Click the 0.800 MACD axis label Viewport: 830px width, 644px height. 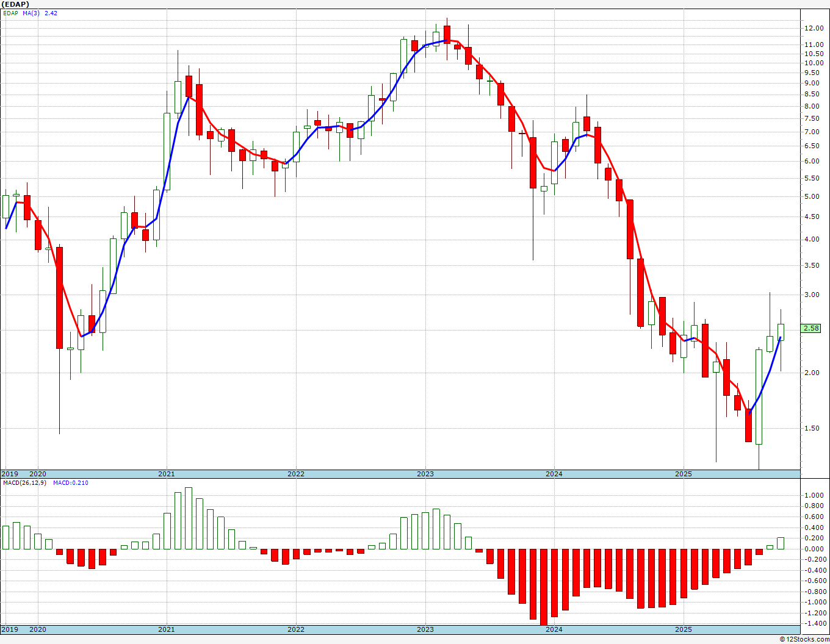(x=814, y=506)
